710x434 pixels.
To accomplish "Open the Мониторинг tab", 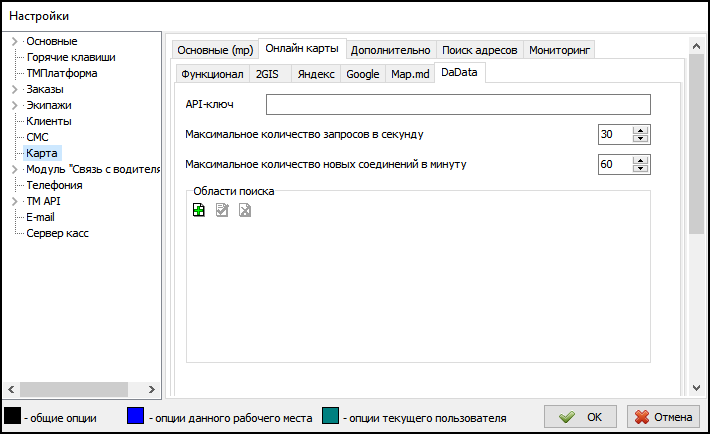I will point(560,50).
